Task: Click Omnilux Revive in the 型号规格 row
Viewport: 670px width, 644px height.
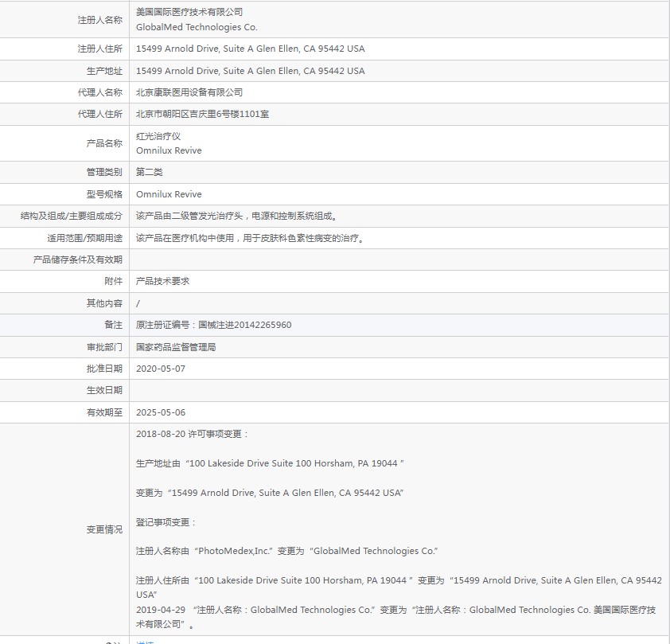Action: 169,194
